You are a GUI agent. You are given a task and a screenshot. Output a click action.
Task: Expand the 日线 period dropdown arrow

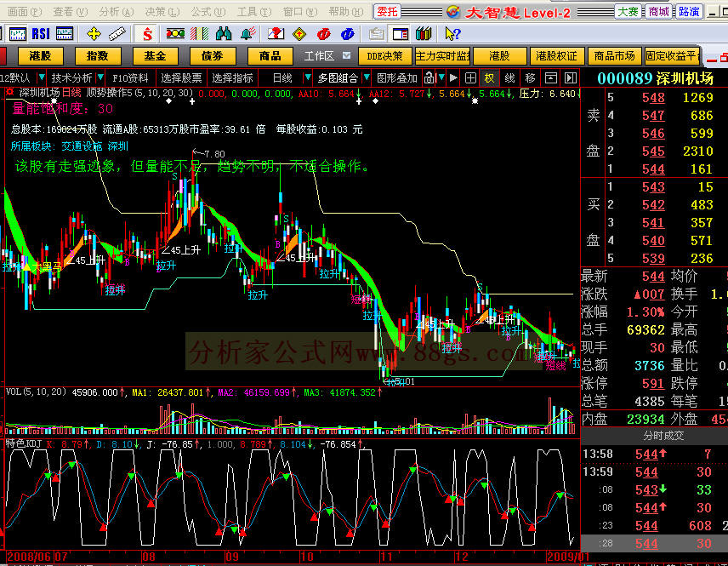[x=307, y=77]
